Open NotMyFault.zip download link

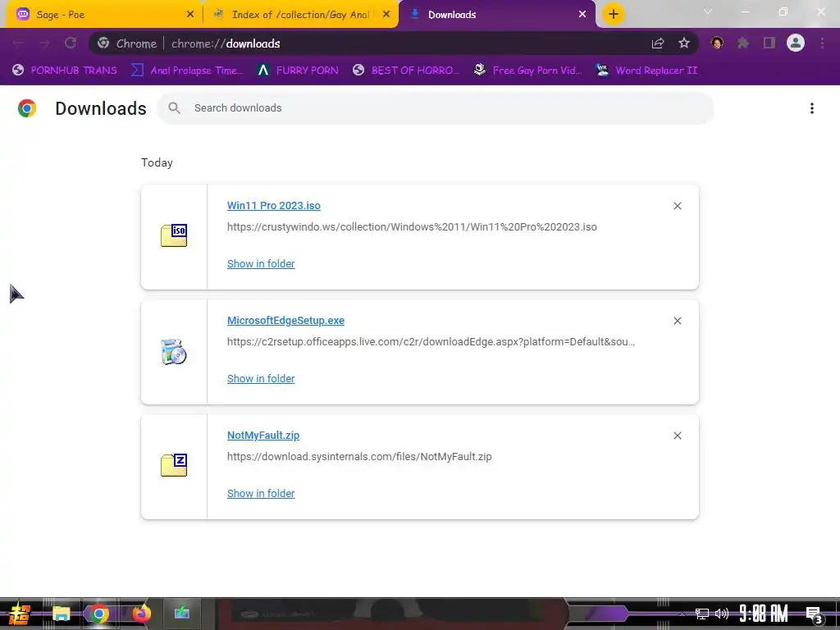click(263, 436)
